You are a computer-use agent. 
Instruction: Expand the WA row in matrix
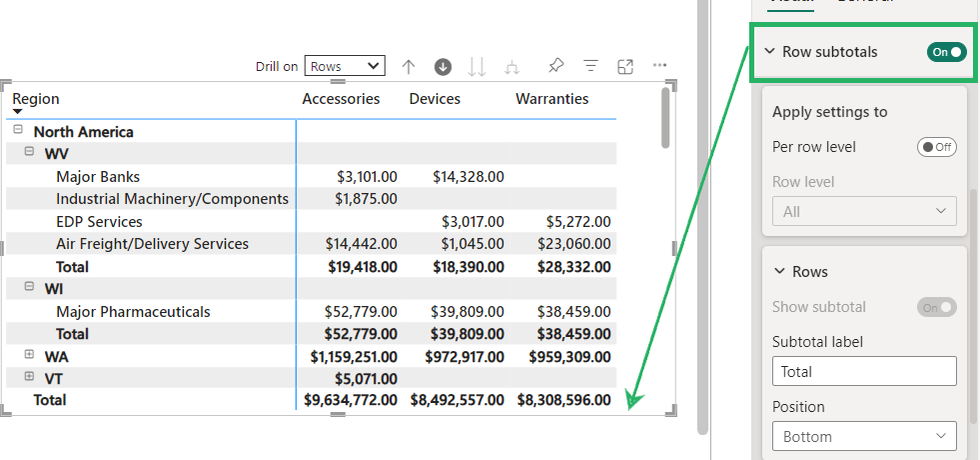pos(29,355)
